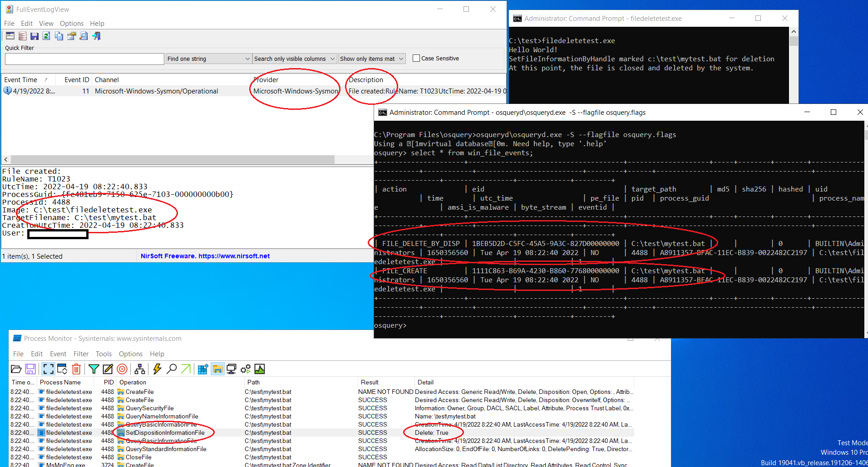Click the Process Monitor Detail column header

tap(524, 383)
